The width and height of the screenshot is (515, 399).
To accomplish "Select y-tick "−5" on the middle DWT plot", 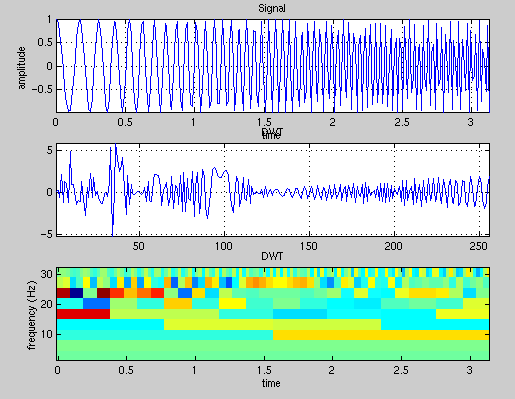I will [46, 234].
